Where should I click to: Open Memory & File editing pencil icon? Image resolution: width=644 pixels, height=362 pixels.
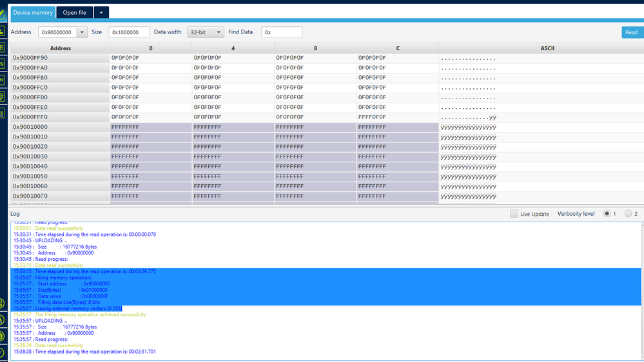pyautogui.click(x=2, y=15)
